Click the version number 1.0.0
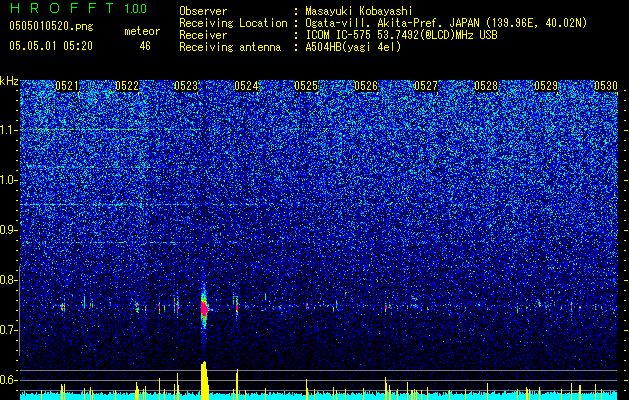 [135, 9]
